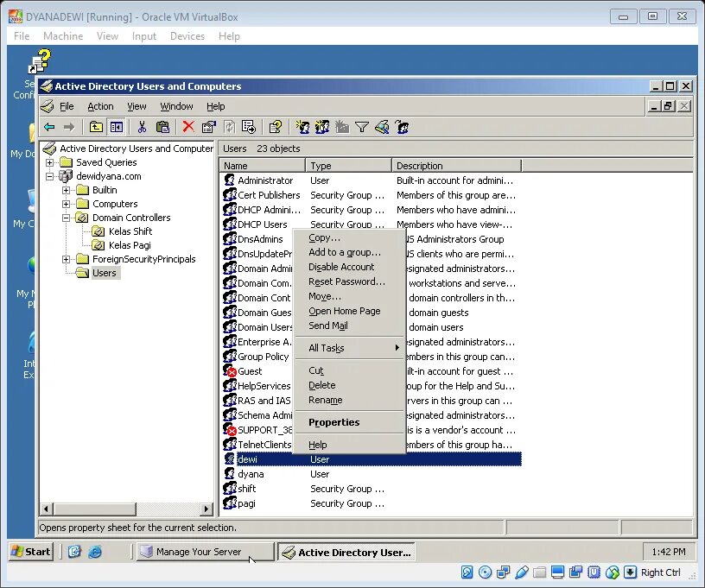The image size is (705, 588).
Task: Click the Find objects toolbar icon
Action: [382, 128]
